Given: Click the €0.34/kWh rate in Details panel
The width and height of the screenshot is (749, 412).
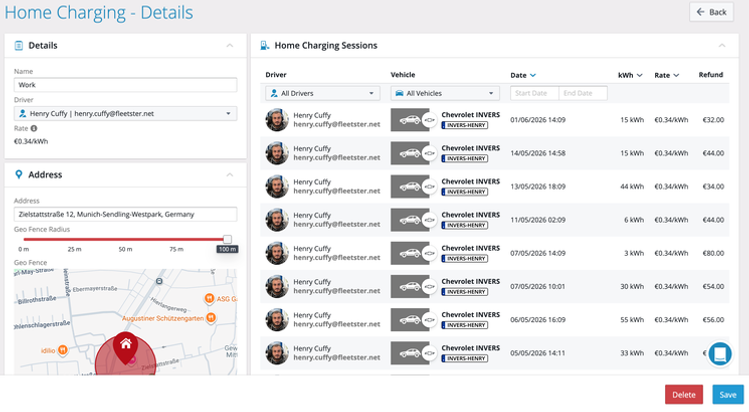Looking at the screenshot, I should (x=31, y=141).
